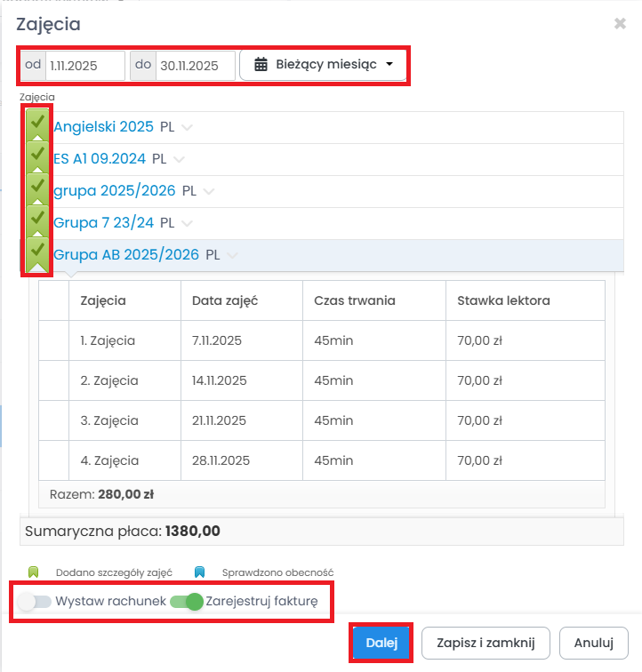The width and height of the screenshot is (642, 672).
Task: Click green checkmark icon beside Angielski 2025
Action: coord(37,125)
